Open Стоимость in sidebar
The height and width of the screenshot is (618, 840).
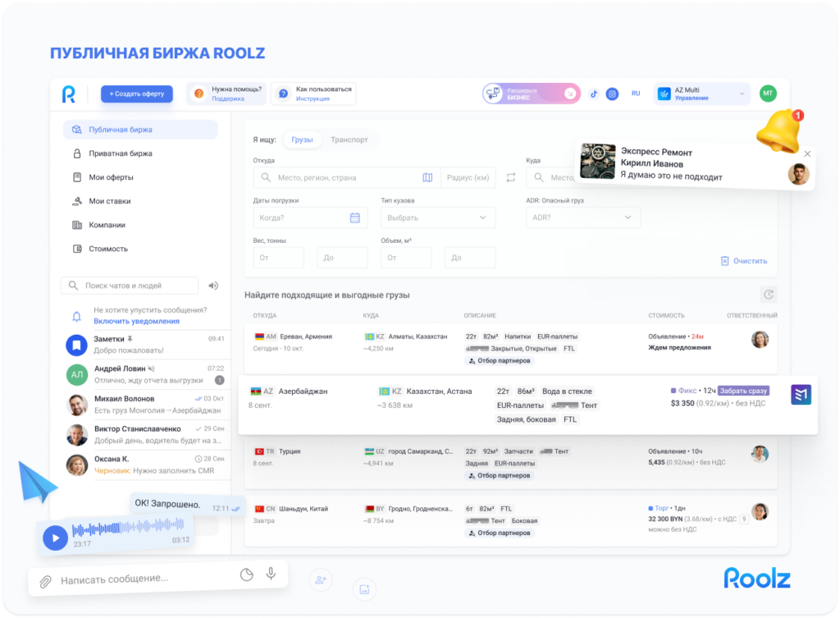(140, 249)
